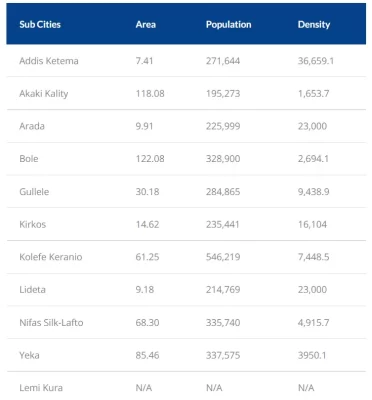The image size is (372, 400).
Task: Select the Bole sub city name
Action: (x=29, y=159)
